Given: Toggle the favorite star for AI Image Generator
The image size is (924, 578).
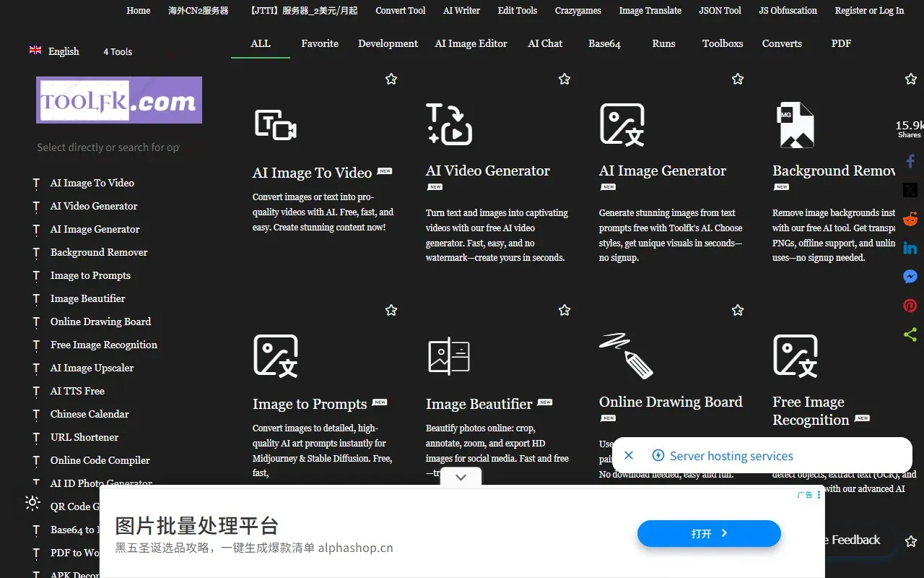Looking at the screenshot, I should click(x=738, y=79).
